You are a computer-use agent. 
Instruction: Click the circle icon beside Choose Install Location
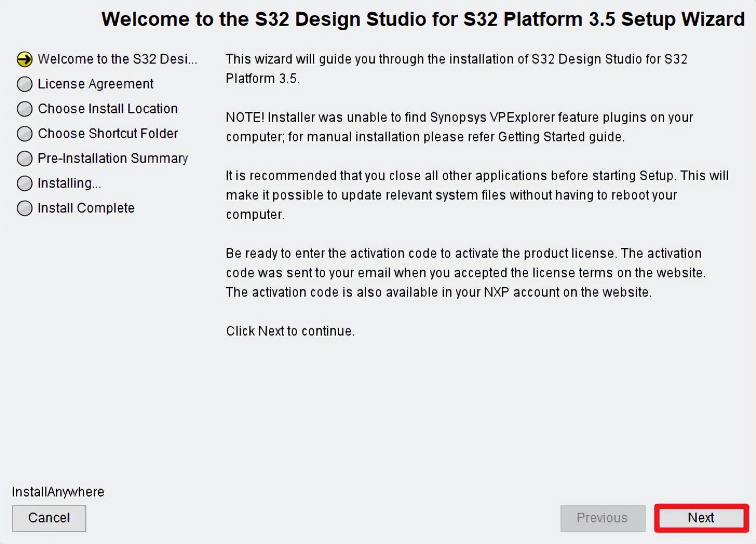[x=25, y=109]
